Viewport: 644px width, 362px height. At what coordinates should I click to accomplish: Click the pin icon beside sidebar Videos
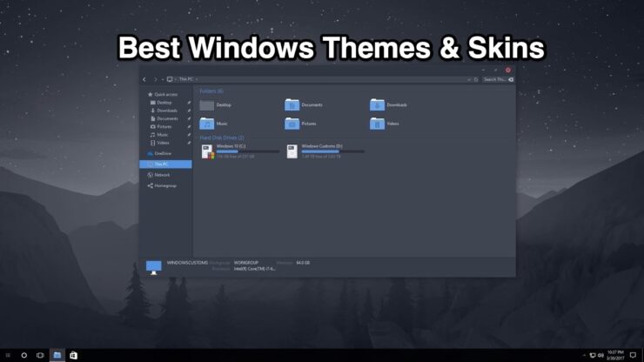pos(189,143)
